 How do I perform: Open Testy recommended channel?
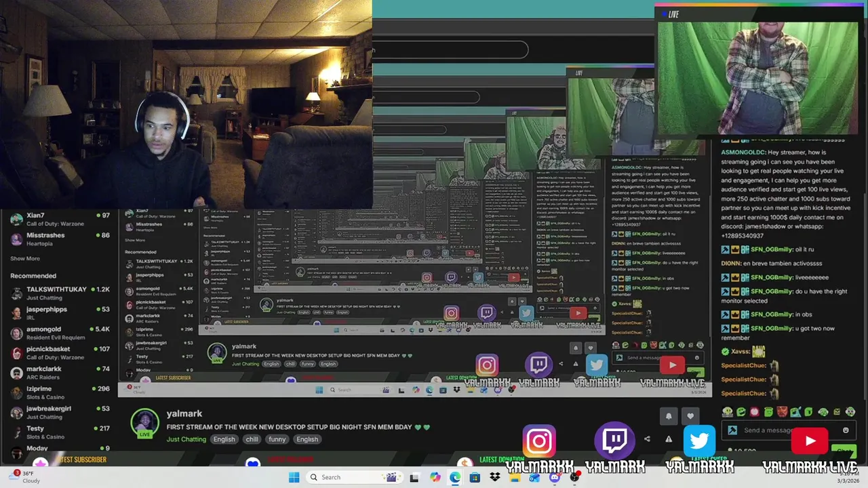coord(60,432)
